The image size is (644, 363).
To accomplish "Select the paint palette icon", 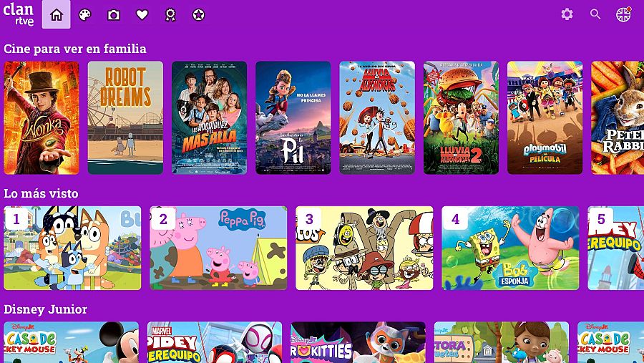I will (84, 15).
